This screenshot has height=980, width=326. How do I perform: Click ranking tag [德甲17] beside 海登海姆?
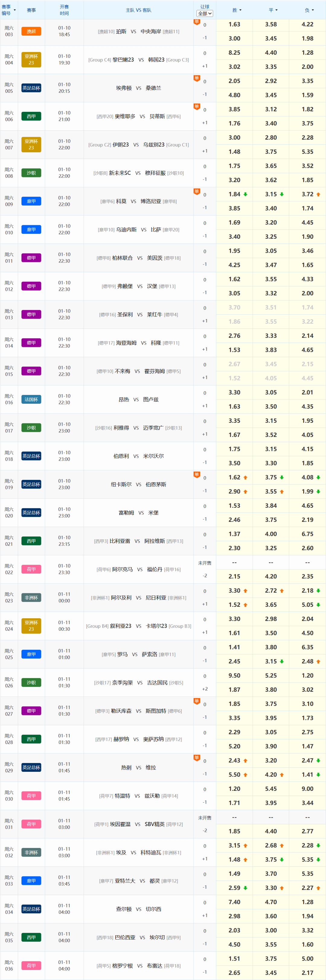click(x=106, y=343)
